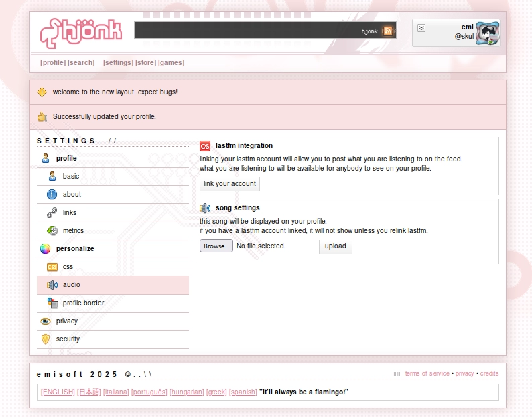Switch language to [português]
Image resolution: width=532 pixels, height=417 pixels.
(149, 392)
